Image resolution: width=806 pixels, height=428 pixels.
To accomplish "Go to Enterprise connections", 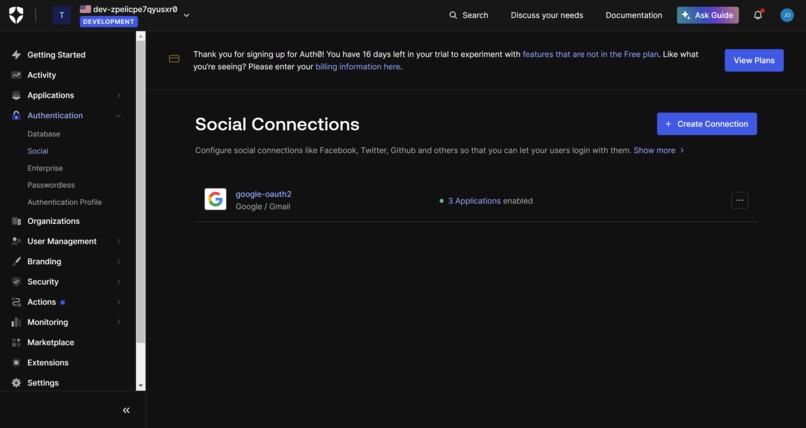I will click(45, 168).
